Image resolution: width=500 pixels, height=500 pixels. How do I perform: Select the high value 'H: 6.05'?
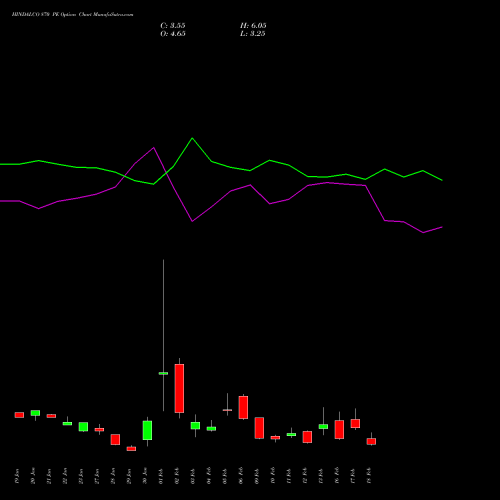(253, 26)
